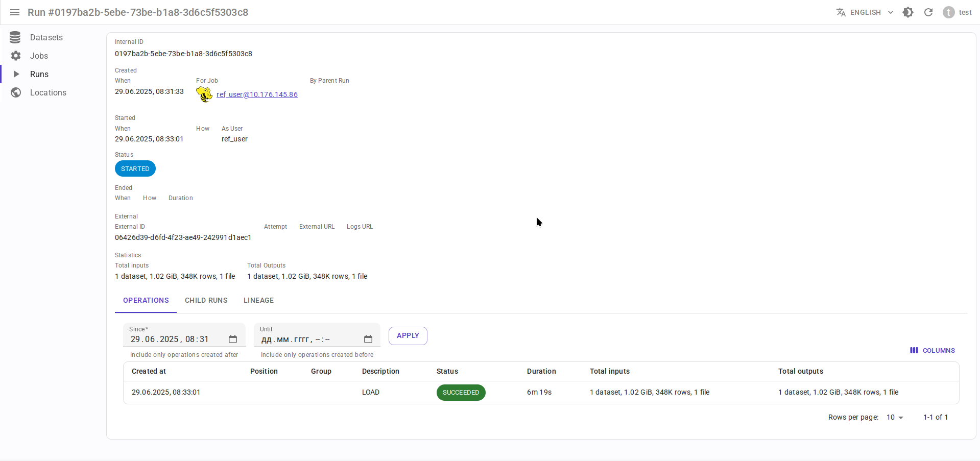Image resolution: width=980 pixels, height=461 pixels.
Task: Open calendar picker for Until field
Action: click(x=368, y=339)
